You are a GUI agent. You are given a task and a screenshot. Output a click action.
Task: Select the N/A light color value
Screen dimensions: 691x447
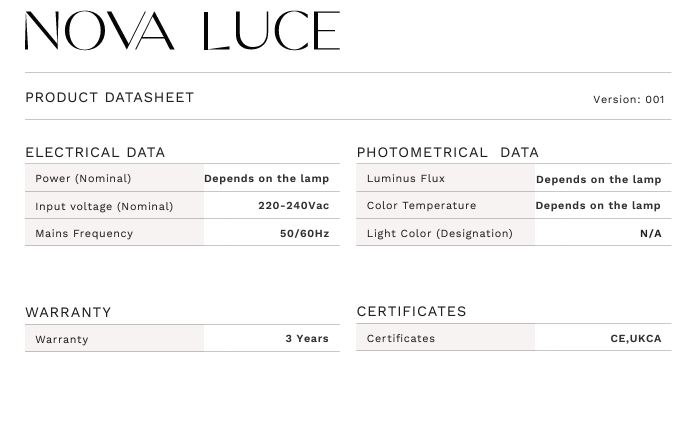point(651,233)
